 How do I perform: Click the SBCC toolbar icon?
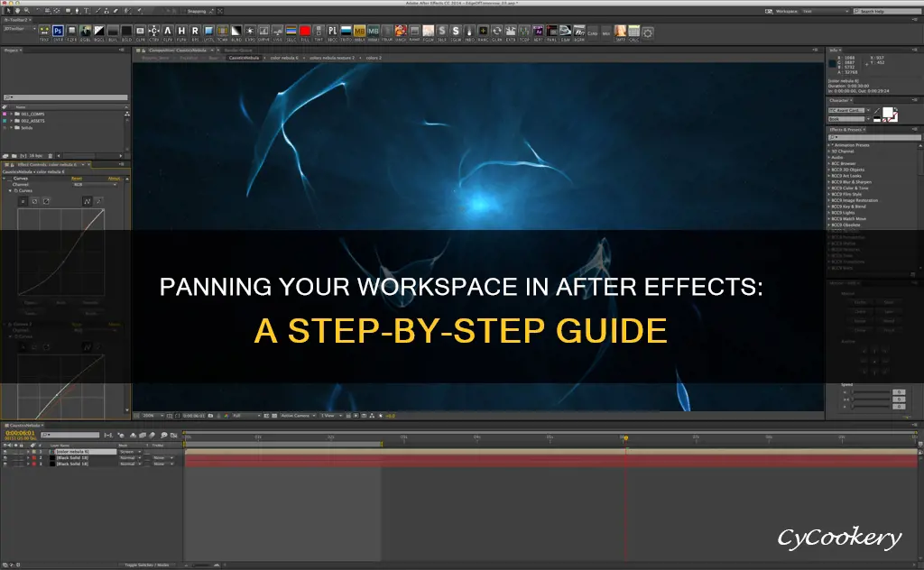[332, 31]
